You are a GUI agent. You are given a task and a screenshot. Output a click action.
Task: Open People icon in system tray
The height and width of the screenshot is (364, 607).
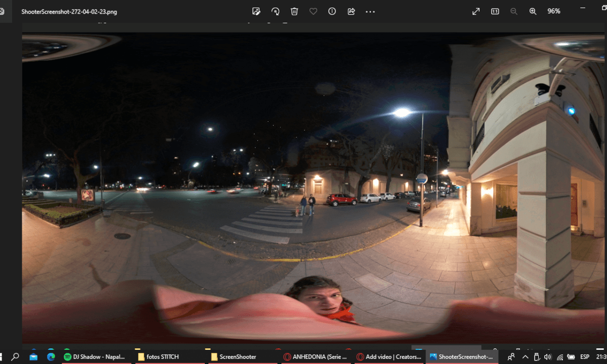pos(511,357)
